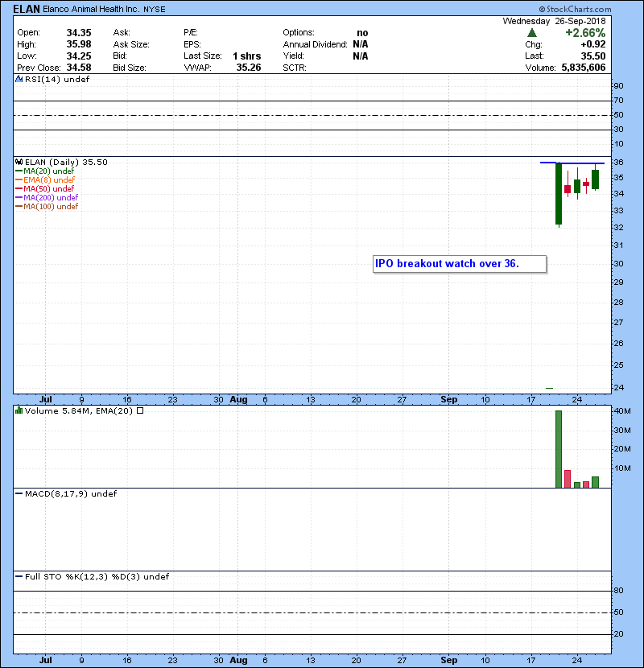Click the Options value no
This screenshot has width=644, height=668.
click(x=362, y=33)
